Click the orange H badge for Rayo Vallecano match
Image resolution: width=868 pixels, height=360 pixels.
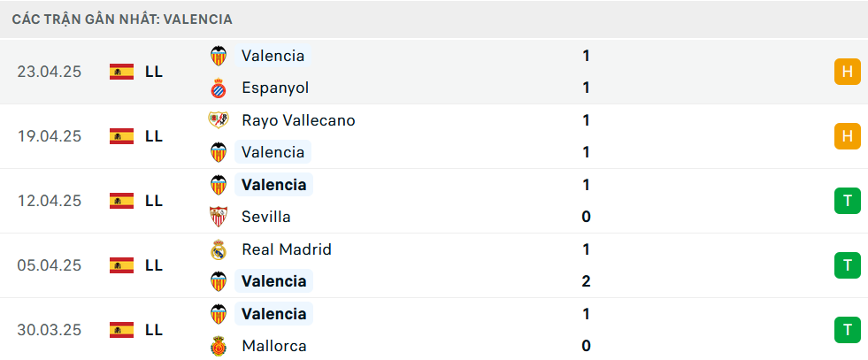[848, 136]
